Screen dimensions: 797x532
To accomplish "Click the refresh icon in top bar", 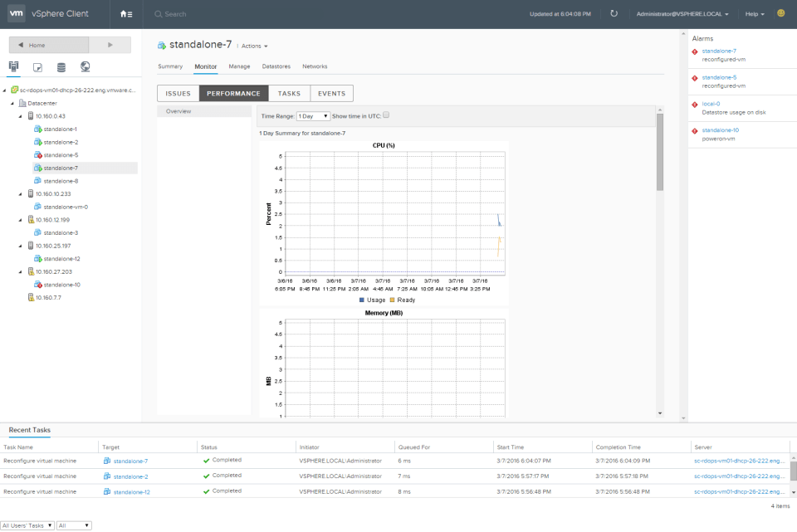I will 614,14.
